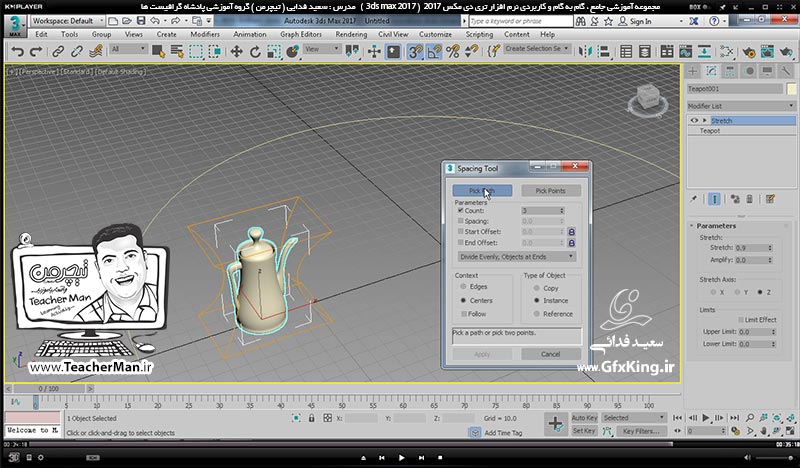The width and height of the screenshot is (800, 468).
Task: Click the Undo arrow in main toolbar
Action: pyautogui.click(x=18, y=52)
